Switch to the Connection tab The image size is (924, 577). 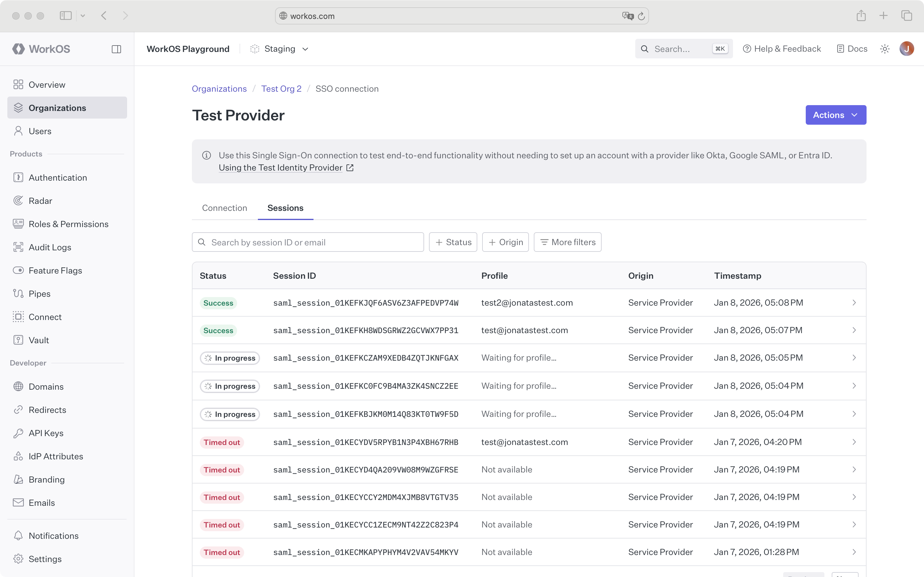pyautogui.click(x=224, y=208)
